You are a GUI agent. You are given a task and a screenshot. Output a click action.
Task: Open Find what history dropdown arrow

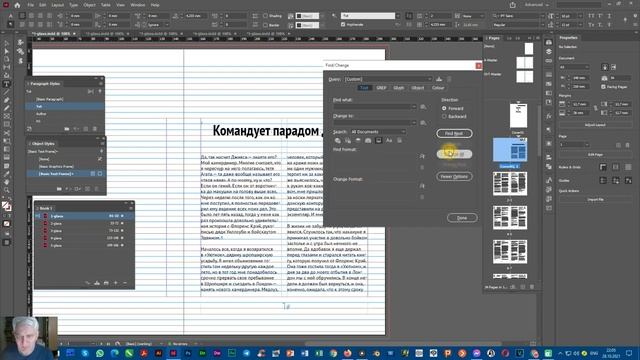click(x=414, y=107)
